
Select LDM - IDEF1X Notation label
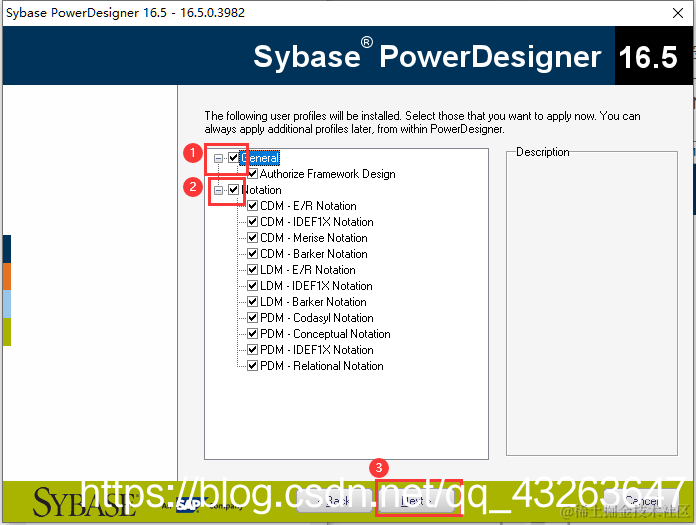(316, 286)
